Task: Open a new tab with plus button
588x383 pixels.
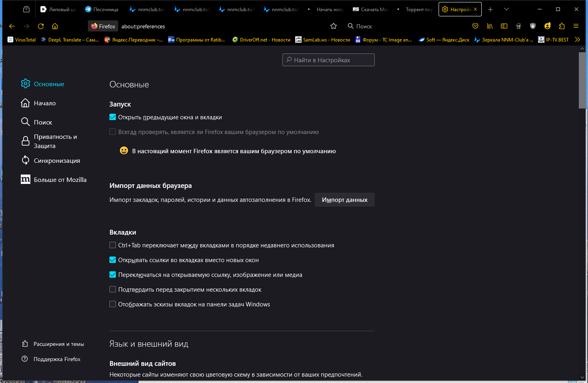Action: coord(491,9)
